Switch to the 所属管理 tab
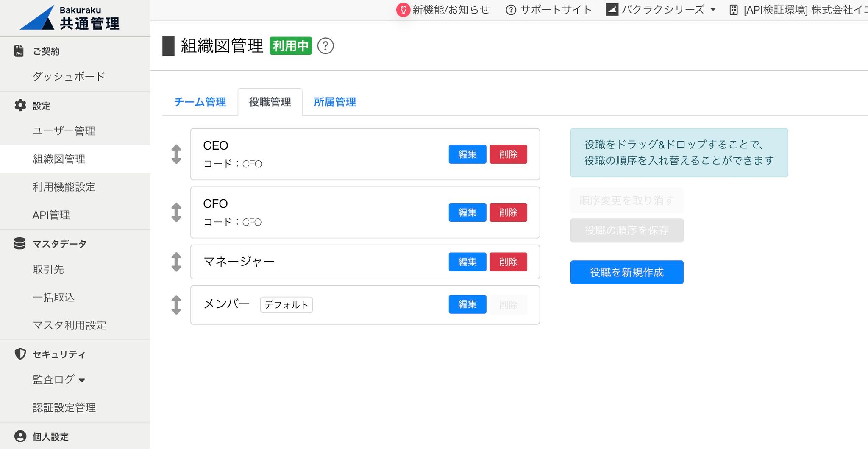The height and width of the screenshot is (449, 868). [x=334, y=102]
